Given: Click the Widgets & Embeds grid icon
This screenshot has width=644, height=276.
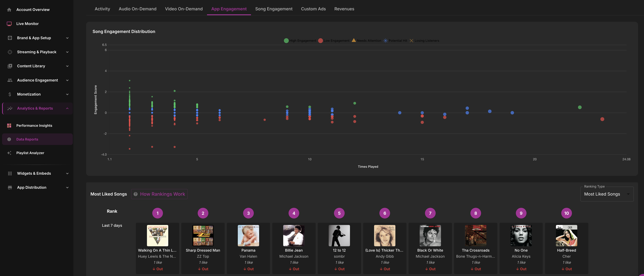Looking at the screenshot, I should point(10,173).
